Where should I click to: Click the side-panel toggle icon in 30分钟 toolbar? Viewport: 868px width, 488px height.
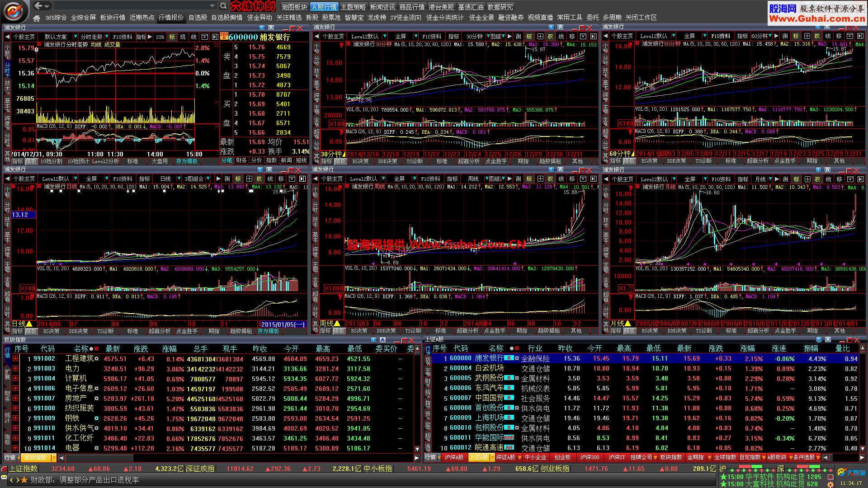[594, 36]
